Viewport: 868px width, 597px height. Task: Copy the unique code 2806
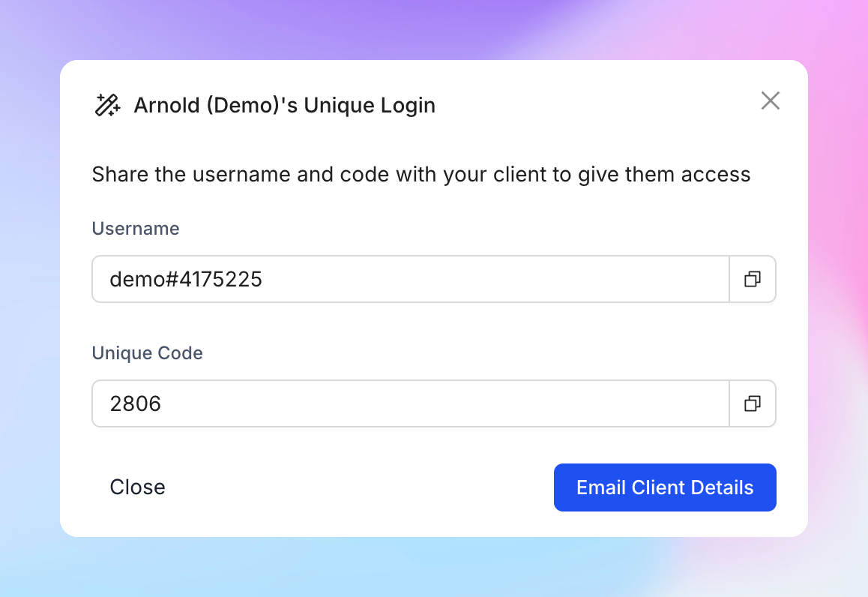pyautogui.click(x=753, y=403)
